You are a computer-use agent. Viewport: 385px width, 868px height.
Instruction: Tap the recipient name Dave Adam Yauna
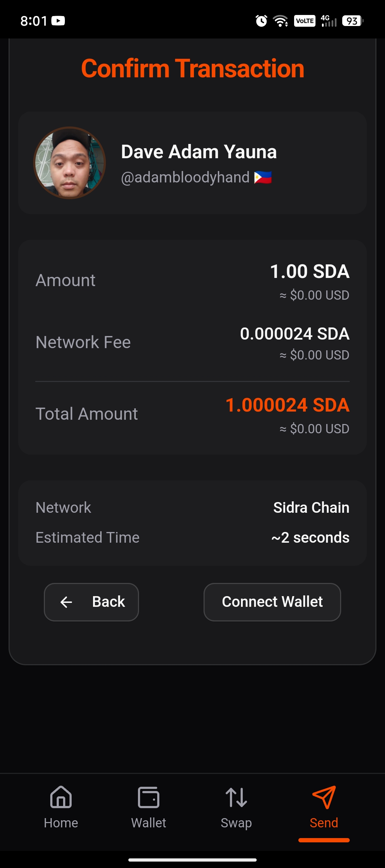tap(199, 152)
